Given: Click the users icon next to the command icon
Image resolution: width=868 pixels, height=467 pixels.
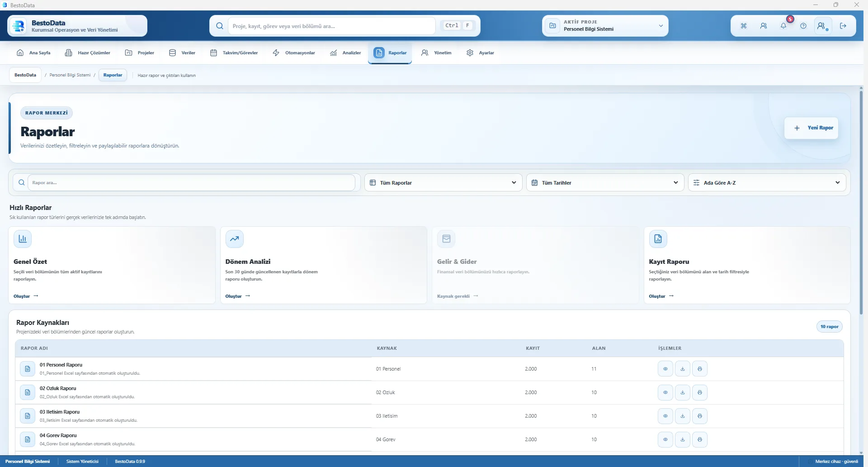Looking at the screenshot, I should pos(764,26).
